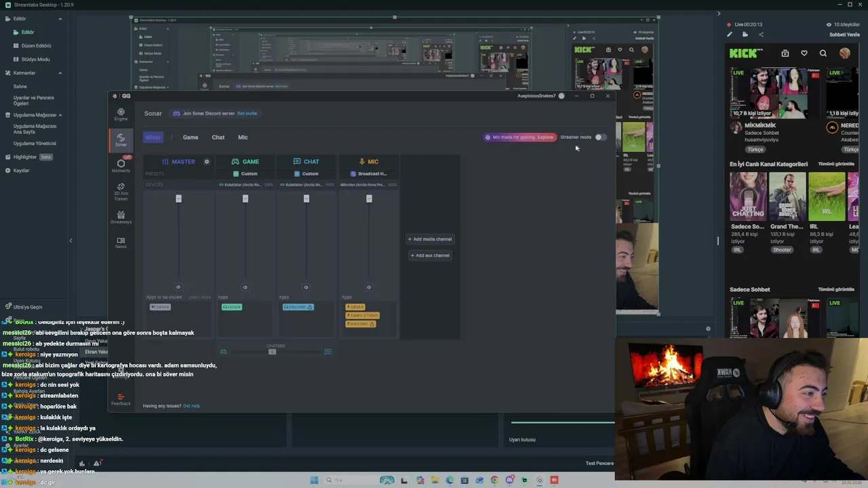Open Chat channel output device dropdown
This screenshot has height=488, width=868.
coord(306,184)
